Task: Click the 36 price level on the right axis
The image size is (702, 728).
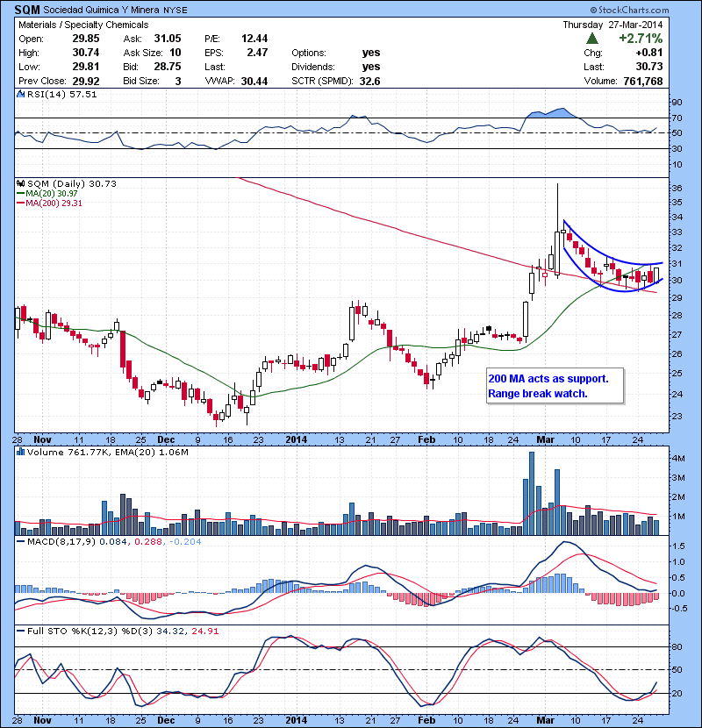Action: (x=677, y=188)
